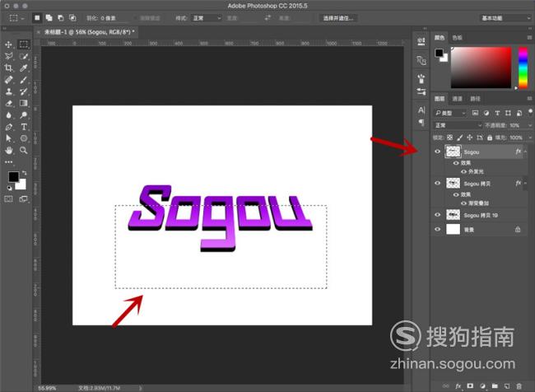Select the Lasso tool
Screen dimensions: 535x392
[8, 56]
